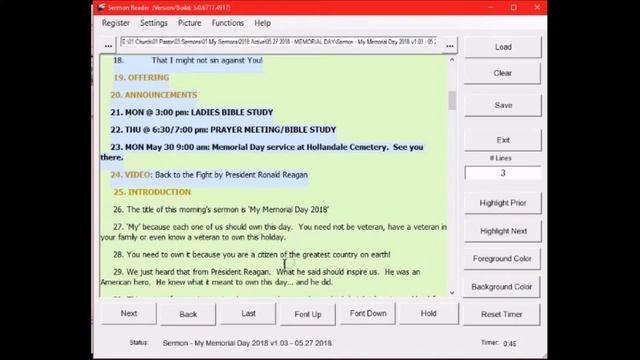640x360 pixels.
Task: Increase text size with Font Up
Action: coord(308,314)
